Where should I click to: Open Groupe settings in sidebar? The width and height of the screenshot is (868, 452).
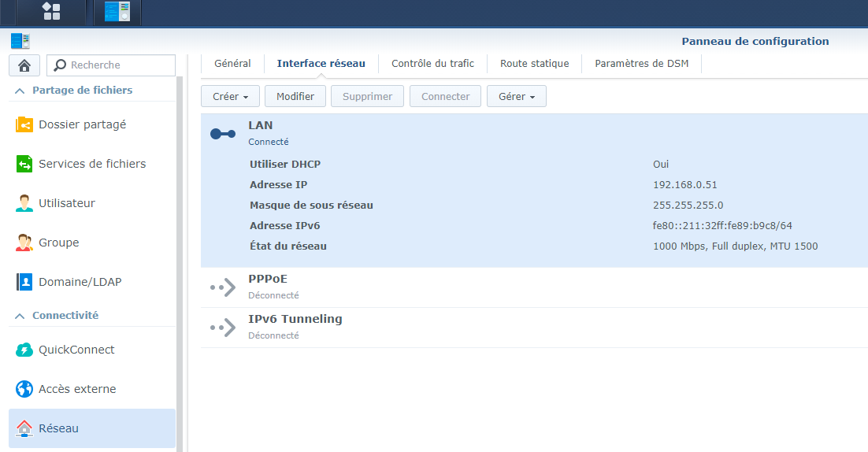pos(92,243)
